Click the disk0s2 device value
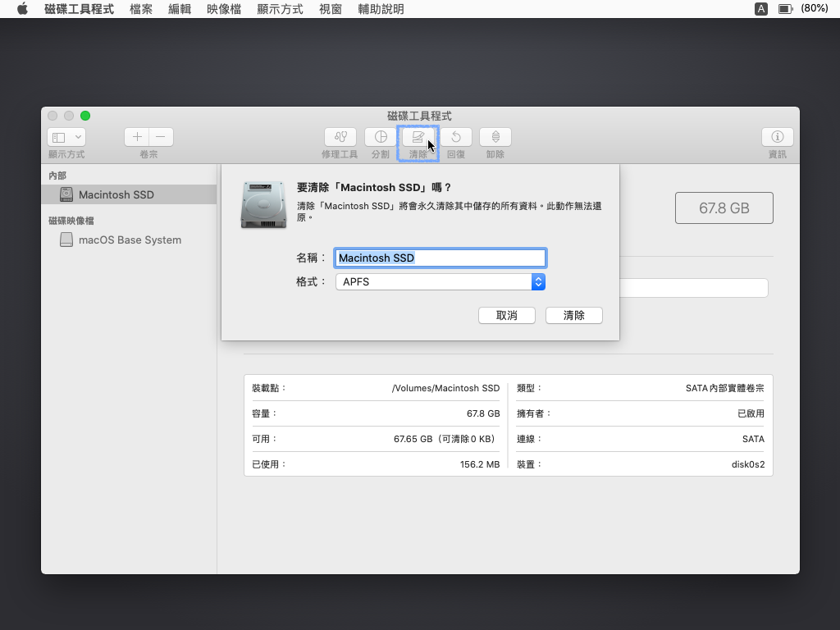Image resolution: width=840 pixels, height=630 pixels. (x=748, y=464)
